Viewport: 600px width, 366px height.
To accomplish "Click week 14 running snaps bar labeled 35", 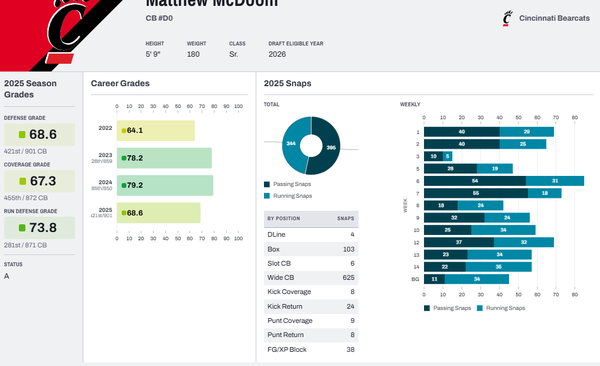I will click(499, 267).
